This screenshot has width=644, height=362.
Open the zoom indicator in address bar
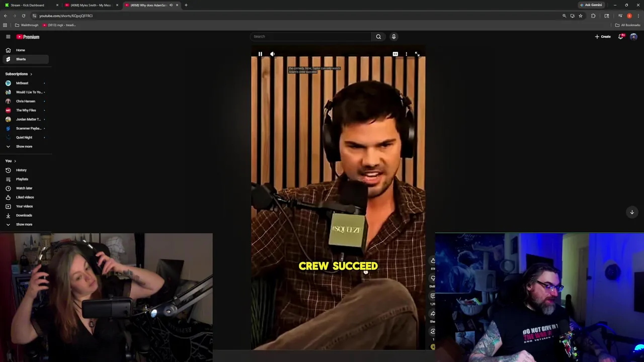coord(564,16)
